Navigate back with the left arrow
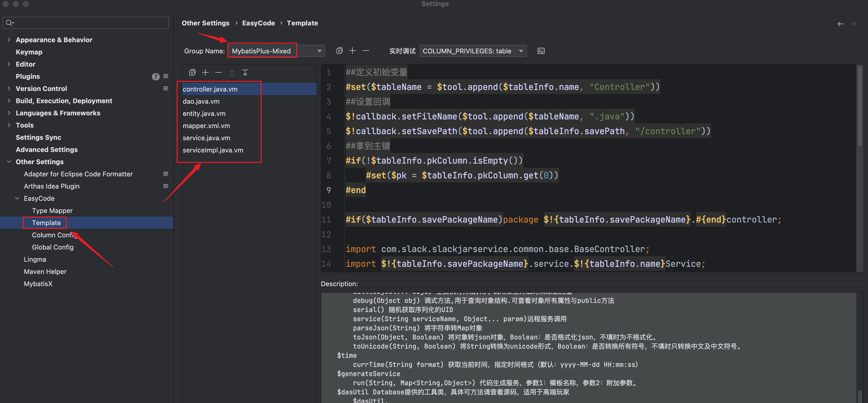 coord(840,24)
